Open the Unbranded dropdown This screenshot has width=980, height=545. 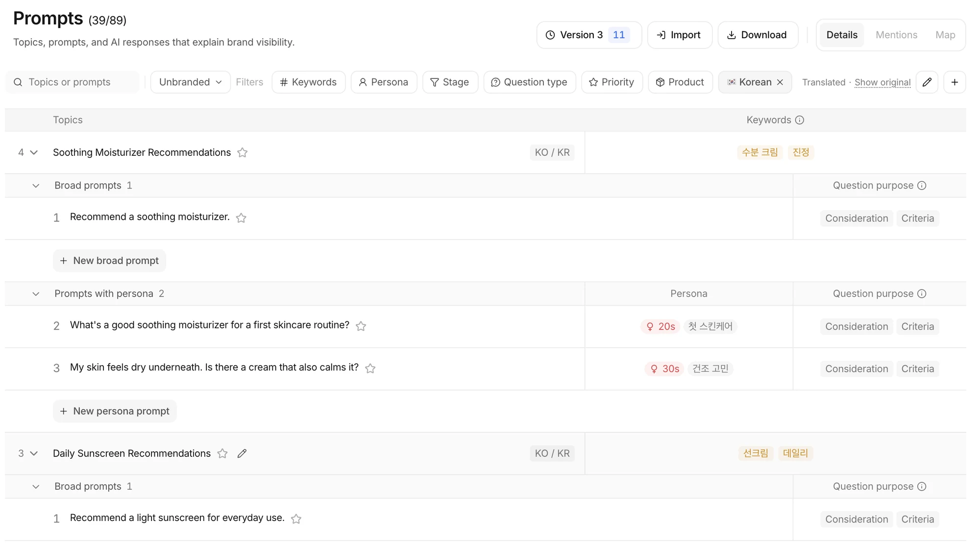point(190,82)
